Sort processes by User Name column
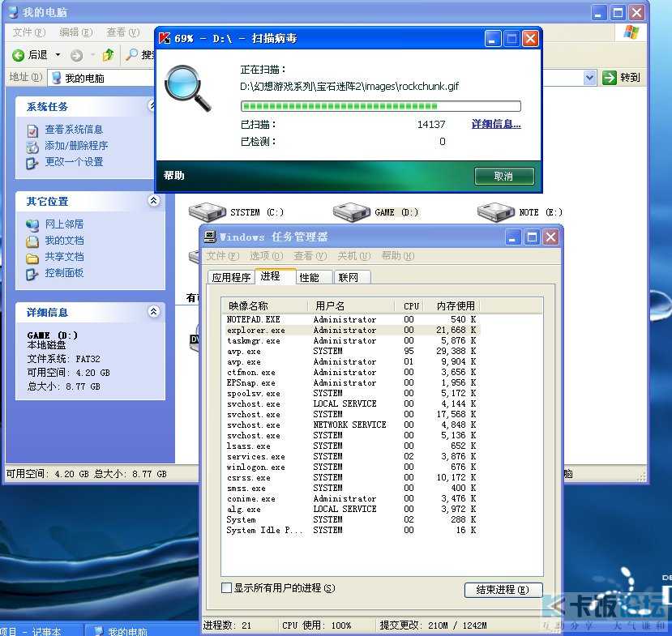Viewport: 672px width, 636px height. point(351,305)
